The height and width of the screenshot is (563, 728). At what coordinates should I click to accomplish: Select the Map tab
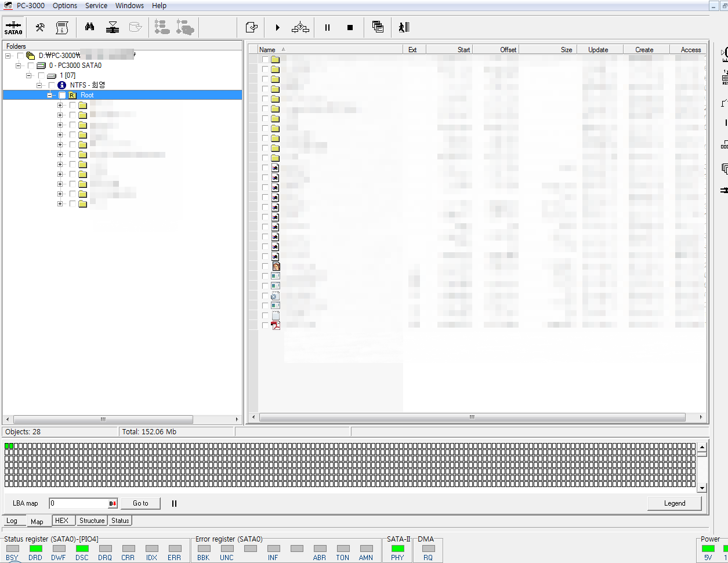pos(37,521)
